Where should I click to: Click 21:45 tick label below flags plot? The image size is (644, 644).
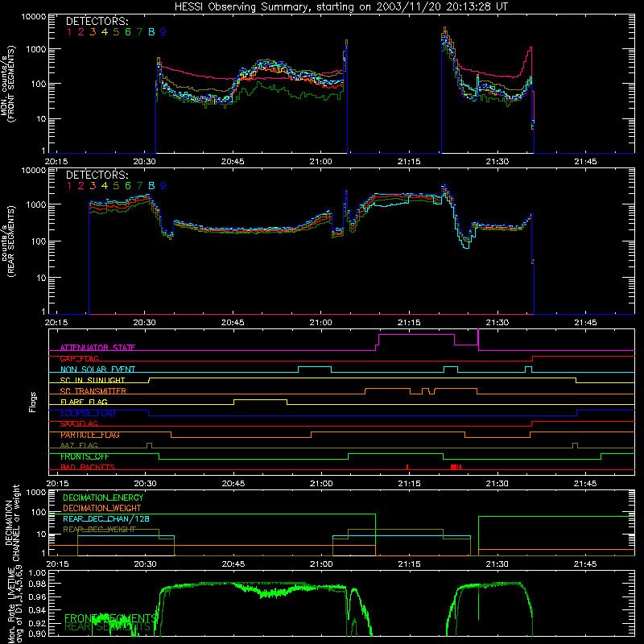[585, 484]
